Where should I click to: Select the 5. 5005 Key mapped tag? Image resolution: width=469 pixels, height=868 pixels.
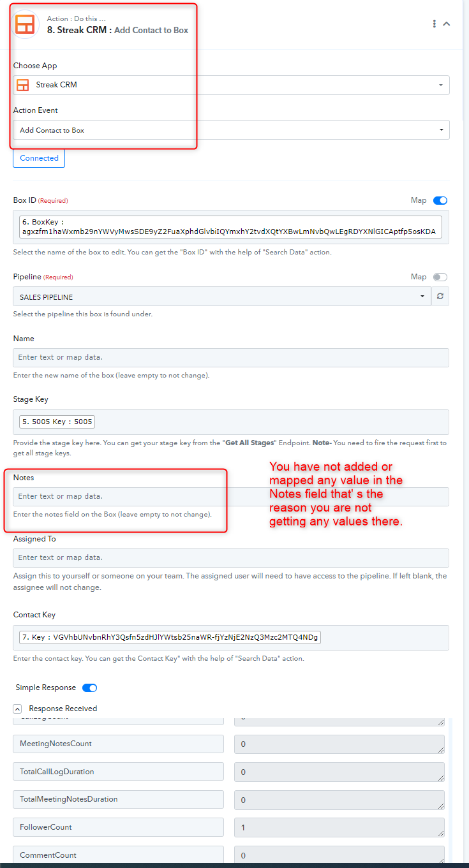[x=57, y=422]
